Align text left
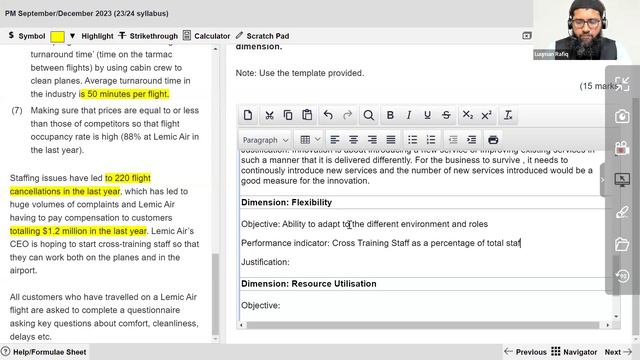This screenshot has width=640, height=360. (335, 140)
